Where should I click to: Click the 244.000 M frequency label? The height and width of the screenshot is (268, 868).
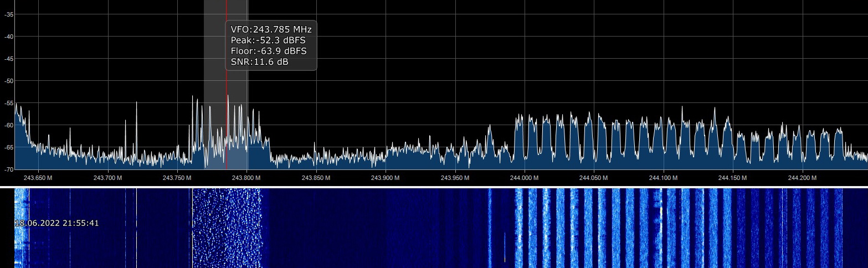[524, 178]
